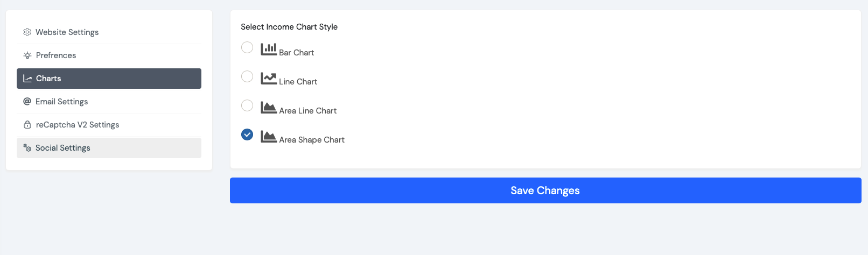This screenshot has height=255, width=868.
Task: Click the lightbulb icon beside Prefrences
Action: click(x=27, y=55)
